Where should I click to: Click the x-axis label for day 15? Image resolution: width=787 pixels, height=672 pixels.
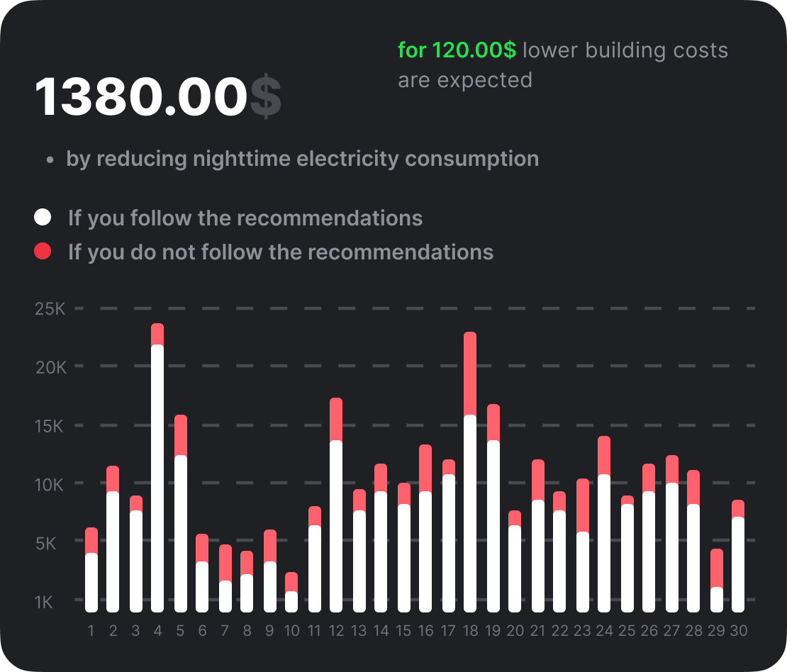pos(403,631)
